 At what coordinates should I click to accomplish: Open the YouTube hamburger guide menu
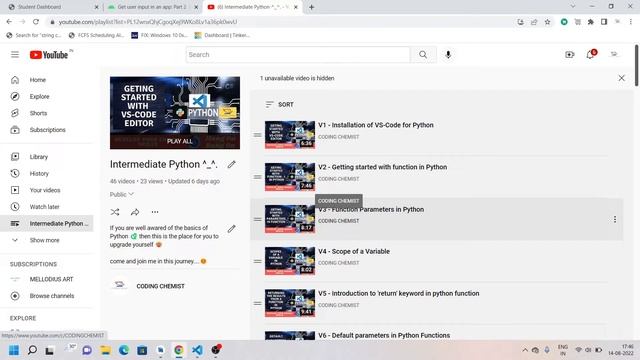click(x=15, y=55)
